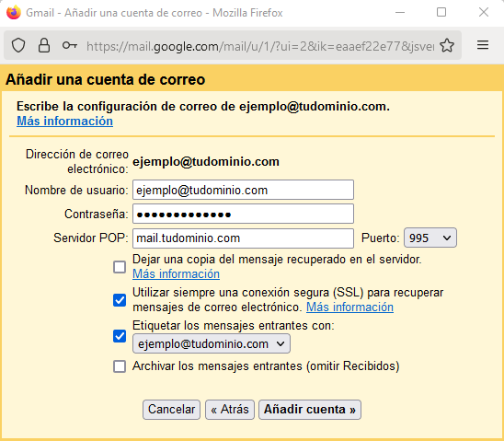
Task: Click the Cancelar button
Action: click(x=171, y=410)
